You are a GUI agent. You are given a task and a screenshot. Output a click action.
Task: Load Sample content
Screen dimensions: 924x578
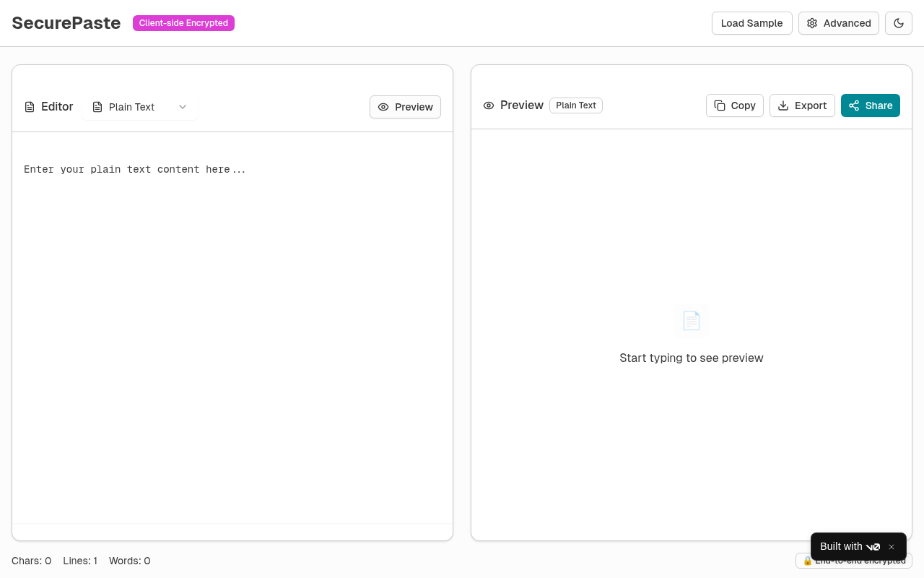coord(751,23)
